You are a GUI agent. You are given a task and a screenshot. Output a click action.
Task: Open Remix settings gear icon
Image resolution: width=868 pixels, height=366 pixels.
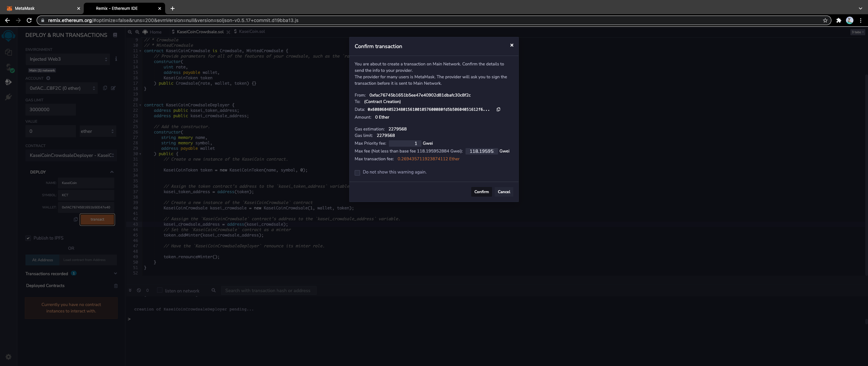coord(8,357)
